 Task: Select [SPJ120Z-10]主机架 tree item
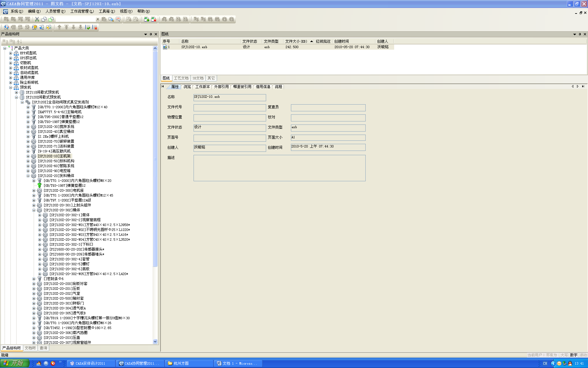(x=54, y=156)
